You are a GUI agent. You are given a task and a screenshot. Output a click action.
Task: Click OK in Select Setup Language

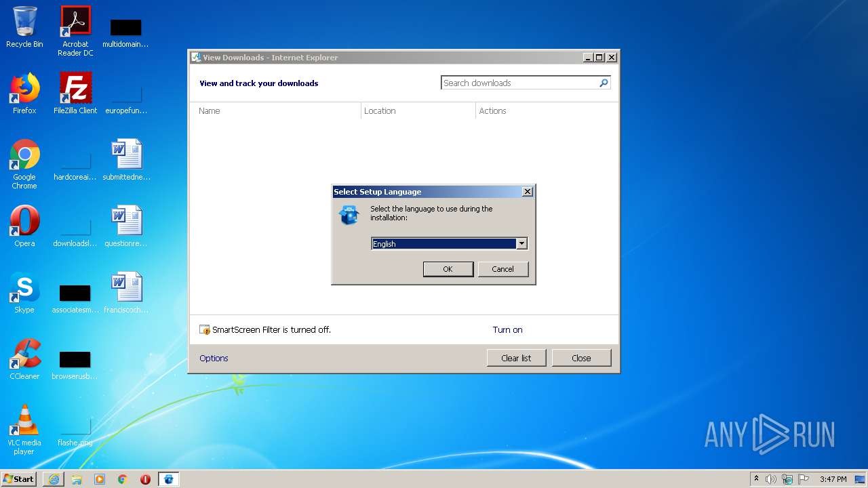coord(448,269)
